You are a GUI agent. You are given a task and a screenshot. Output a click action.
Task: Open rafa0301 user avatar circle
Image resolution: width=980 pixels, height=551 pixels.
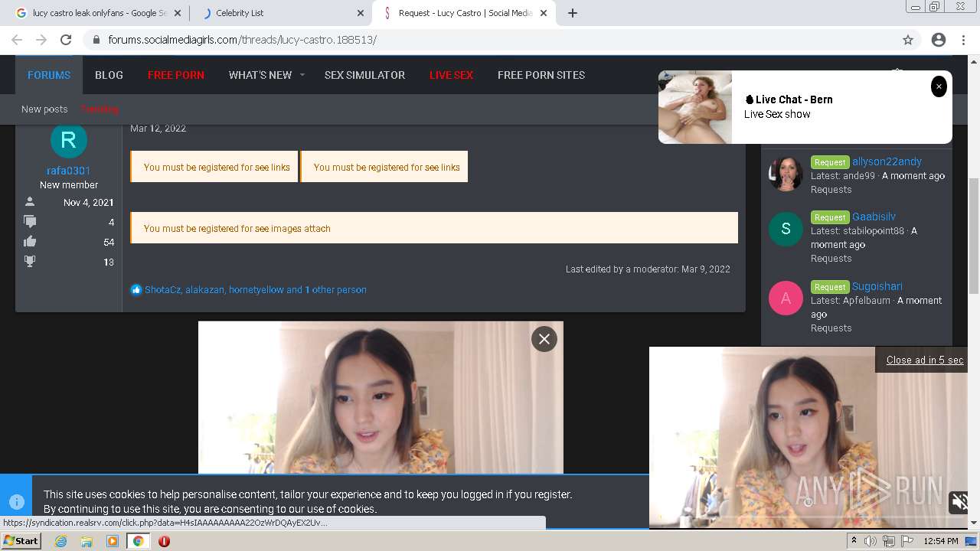pyautogui.click(x=68, y=140)
